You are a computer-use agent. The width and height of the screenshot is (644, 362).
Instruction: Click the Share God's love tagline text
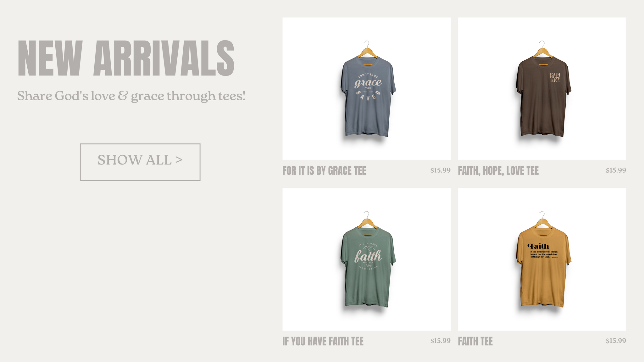131,96
